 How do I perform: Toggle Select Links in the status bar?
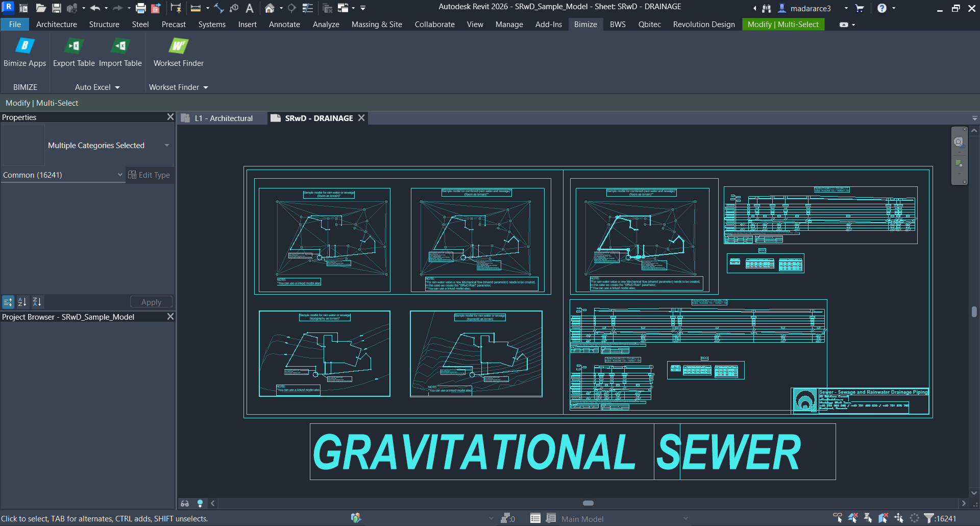[838, 518]
